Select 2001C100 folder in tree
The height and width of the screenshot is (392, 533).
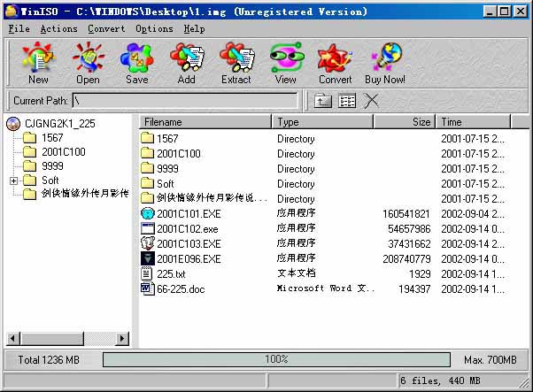(64, 152)
